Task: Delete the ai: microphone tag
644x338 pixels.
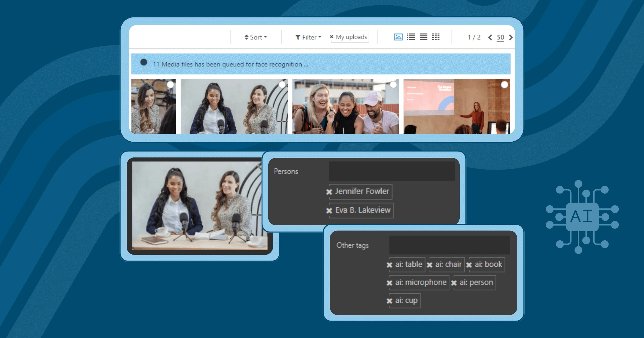Action: [389, 283]
